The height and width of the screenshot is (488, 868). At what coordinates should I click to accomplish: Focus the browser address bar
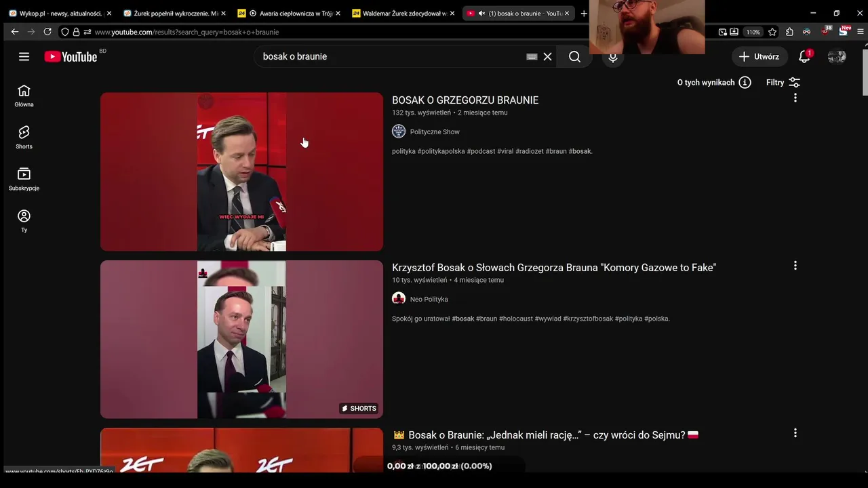400,32
